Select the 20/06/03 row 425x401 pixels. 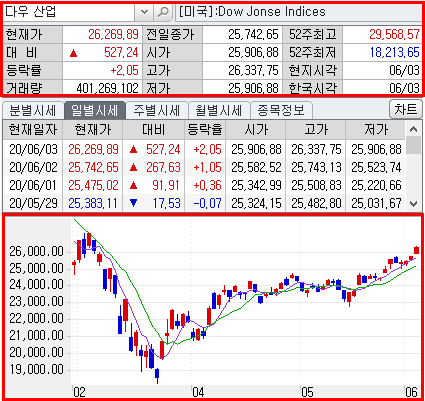[x=204, y=149]
